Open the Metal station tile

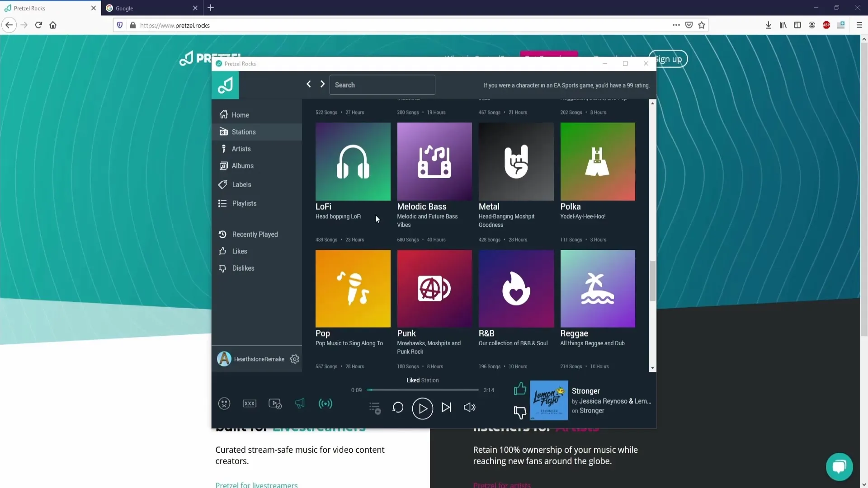[516, 162]
